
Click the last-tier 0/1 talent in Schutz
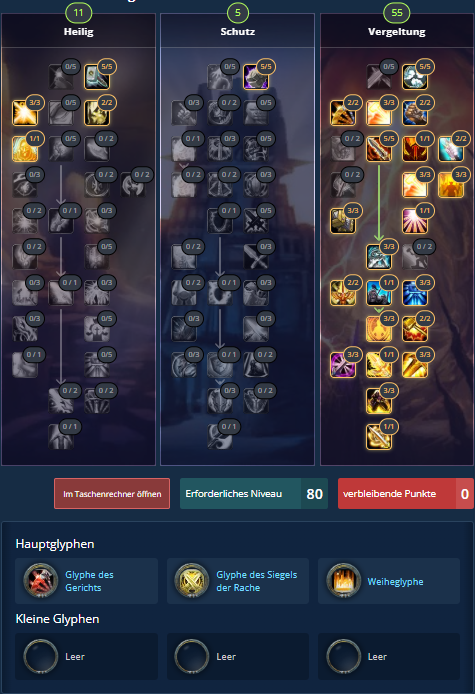(x=220, y=437)
